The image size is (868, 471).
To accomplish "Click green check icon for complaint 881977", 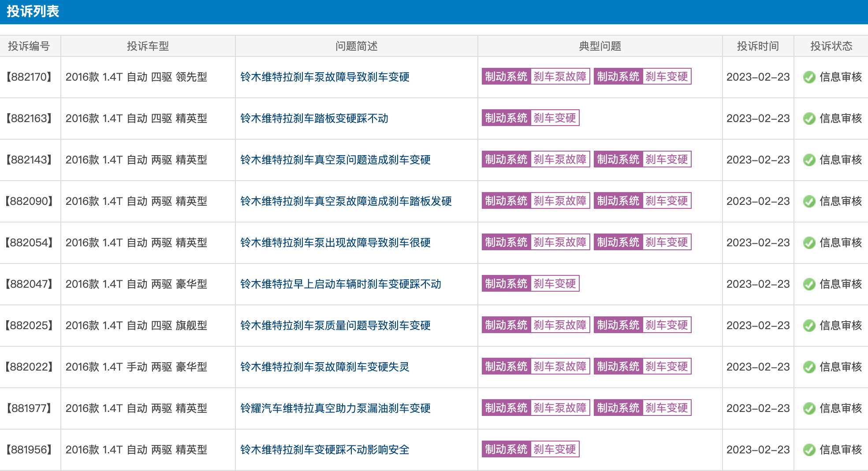I will 809,408.
